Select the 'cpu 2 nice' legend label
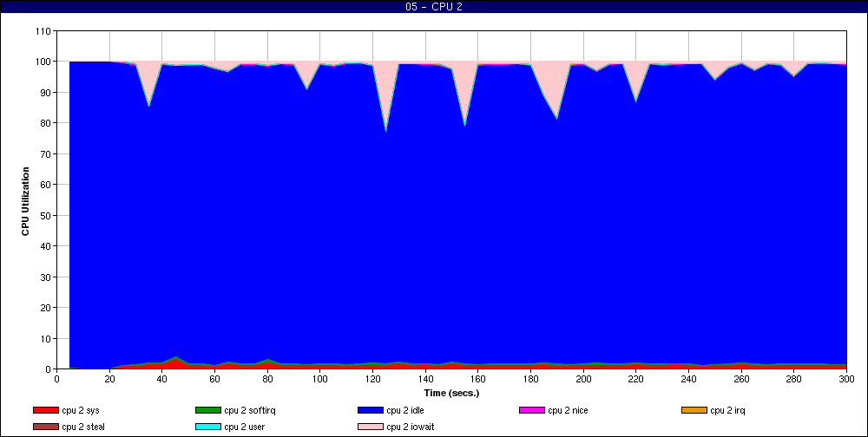This screenshot has height=437, width=868. tap(568, 411)
